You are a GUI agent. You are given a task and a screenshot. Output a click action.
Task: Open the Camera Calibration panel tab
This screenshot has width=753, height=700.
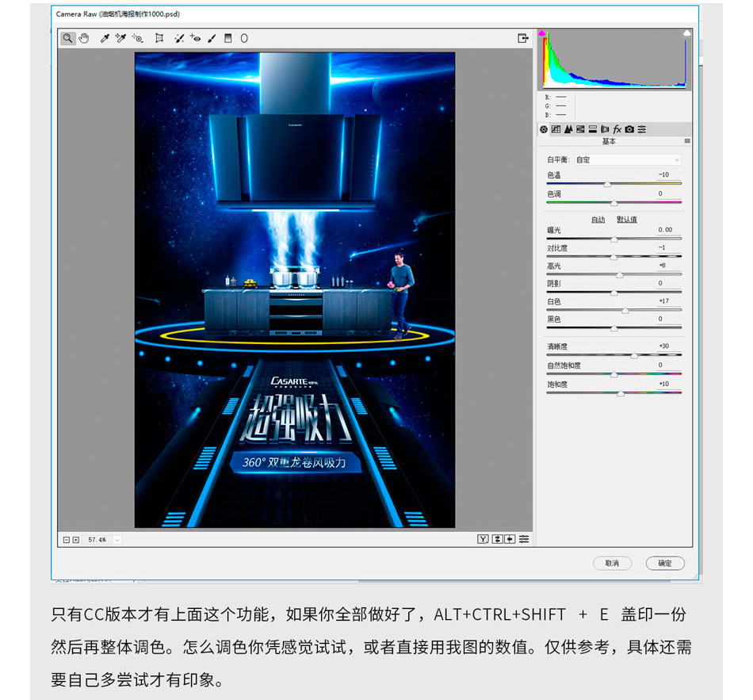(629, 129)
